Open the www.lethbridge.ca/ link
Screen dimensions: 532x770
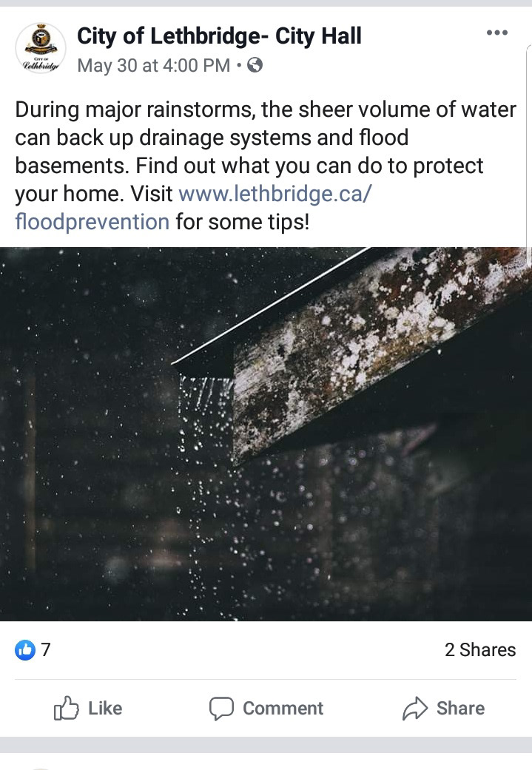(275, 194)
